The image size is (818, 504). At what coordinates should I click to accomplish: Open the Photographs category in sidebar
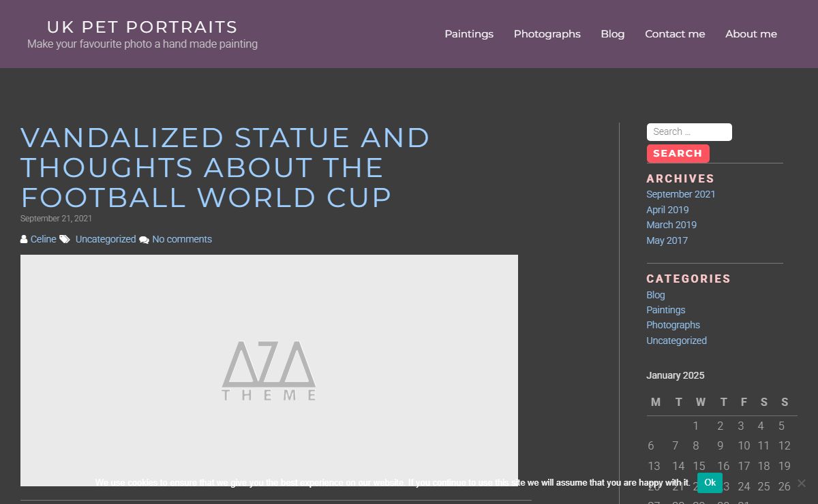673,325
